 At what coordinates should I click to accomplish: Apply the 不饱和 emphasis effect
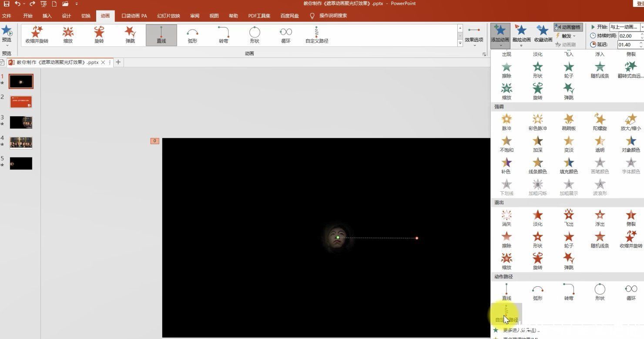[506, 144]
